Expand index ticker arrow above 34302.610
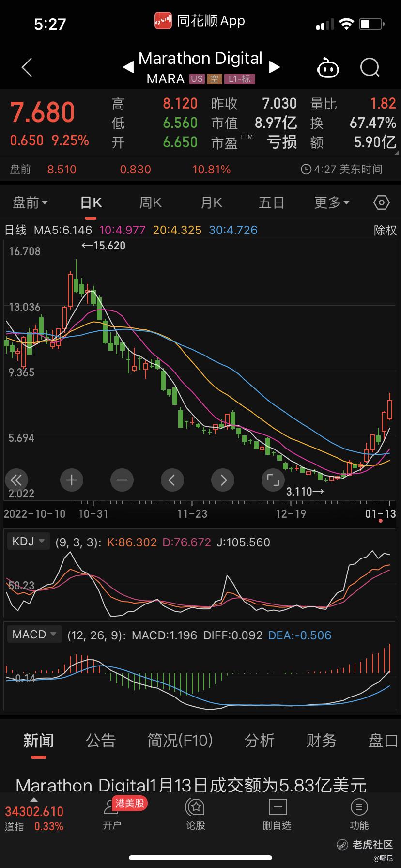Screen dimensions: 401x868 [x=34, y=800]
